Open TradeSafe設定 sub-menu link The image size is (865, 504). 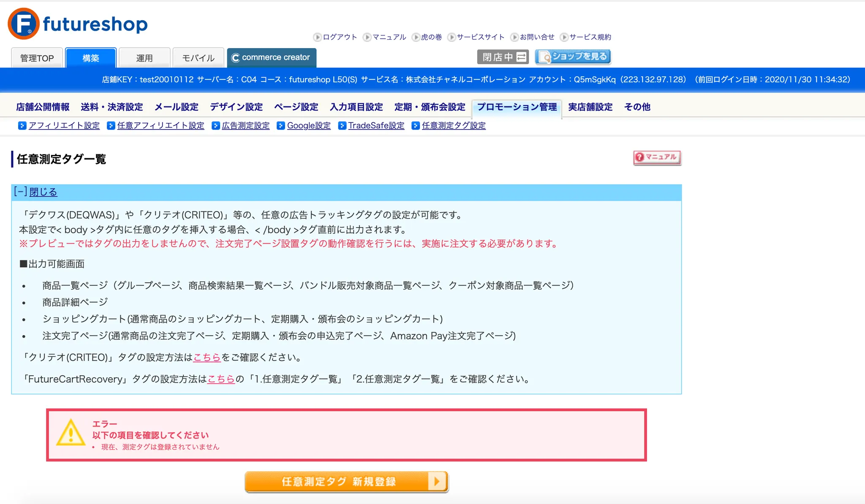[x=376, y=126]
